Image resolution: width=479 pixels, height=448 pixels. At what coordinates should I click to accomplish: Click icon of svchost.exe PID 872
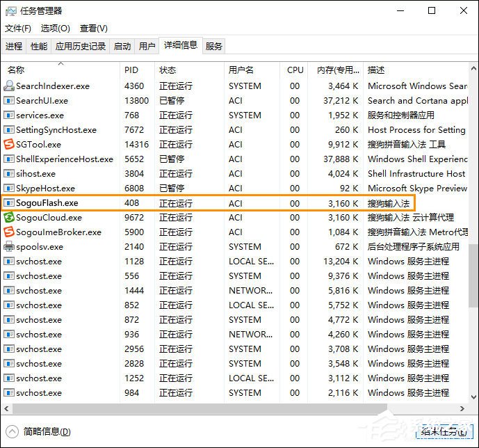[x=9, y=319]
